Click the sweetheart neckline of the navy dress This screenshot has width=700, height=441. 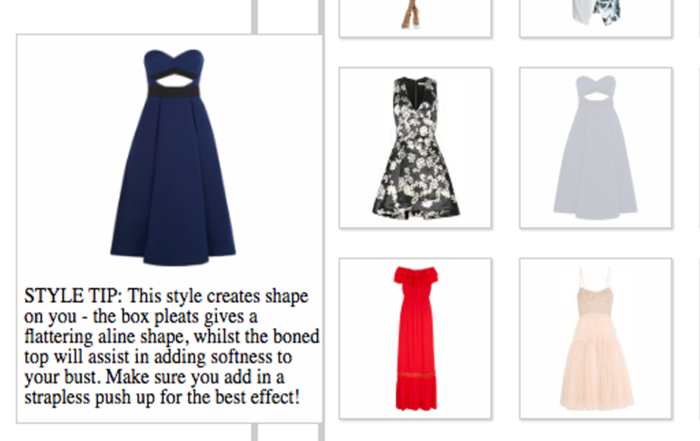coord(174,58)
